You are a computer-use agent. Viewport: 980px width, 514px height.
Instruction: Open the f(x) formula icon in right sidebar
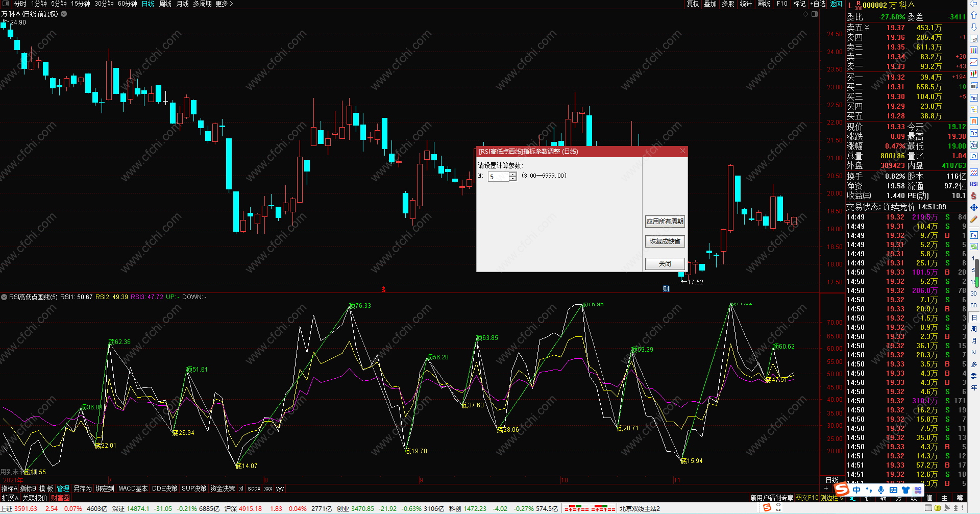click(x=973, y=145)
